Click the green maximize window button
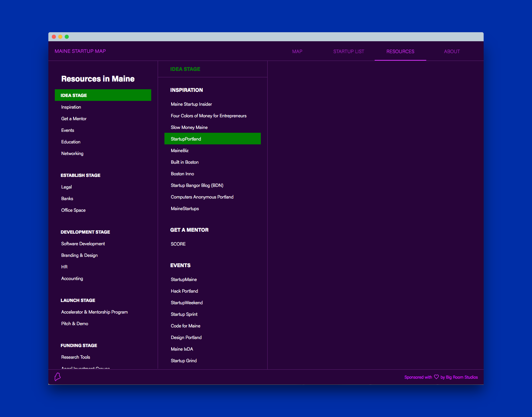532x417 pixels. (67, 37)
